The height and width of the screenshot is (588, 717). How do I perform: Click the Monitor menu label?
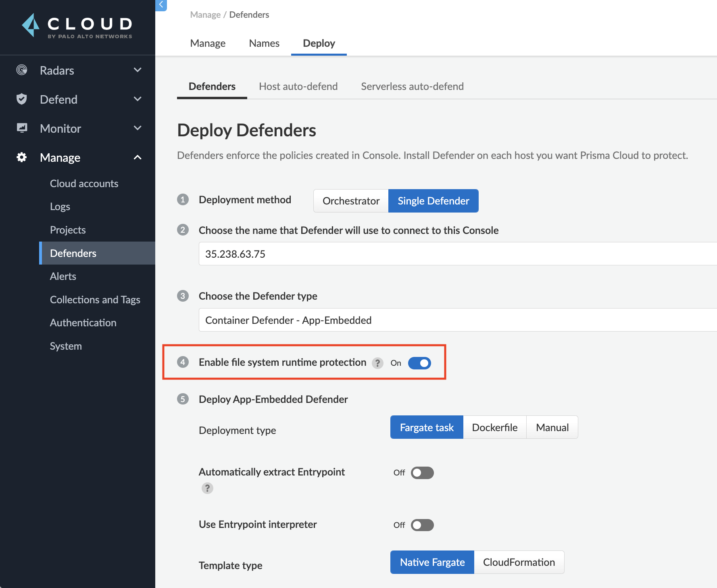click(x=60, y=129)
